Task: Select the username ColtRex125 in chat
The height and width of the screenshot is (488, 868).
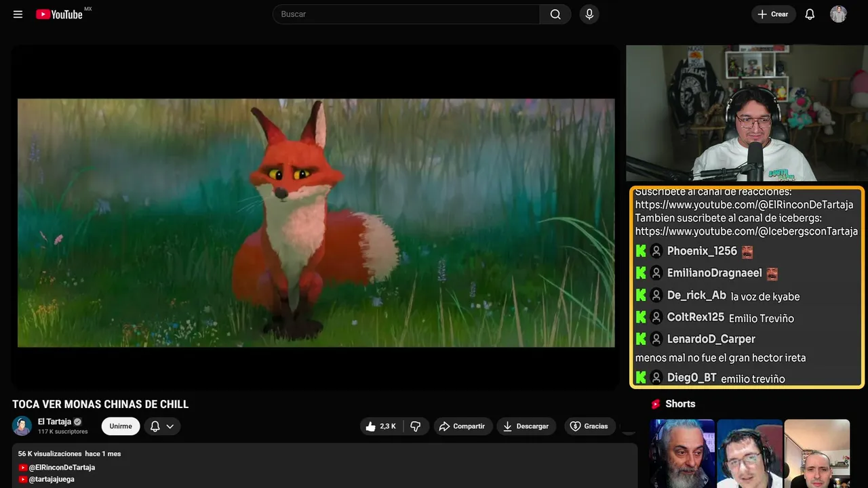Action: pyautogui.click(x=696, y=317)
